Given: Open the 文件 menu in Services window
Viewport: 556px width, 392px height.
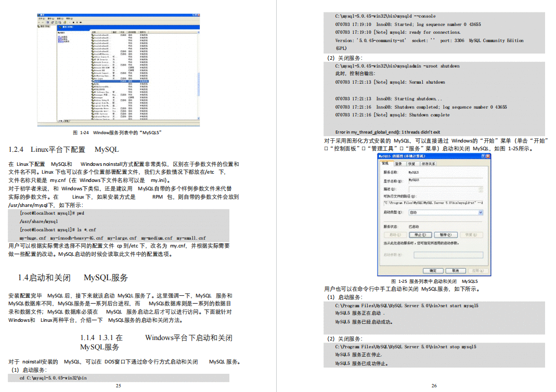Looking at the screenshot, I should (x=42, y=19).
